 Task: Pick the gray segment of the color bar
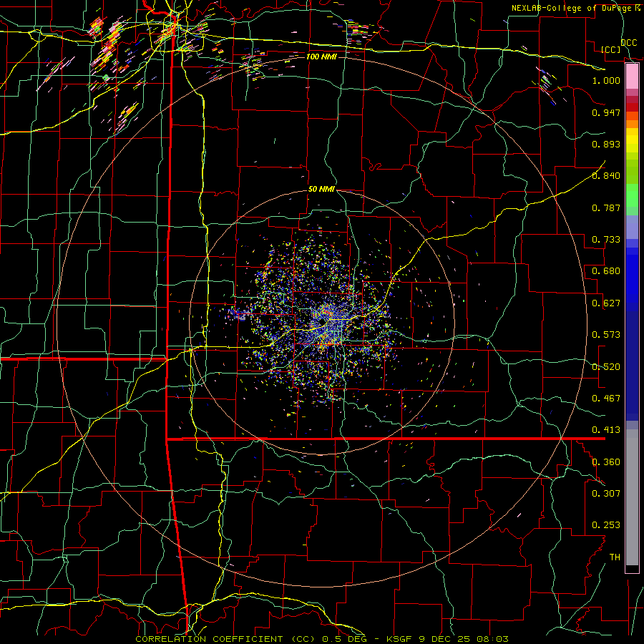632,497
